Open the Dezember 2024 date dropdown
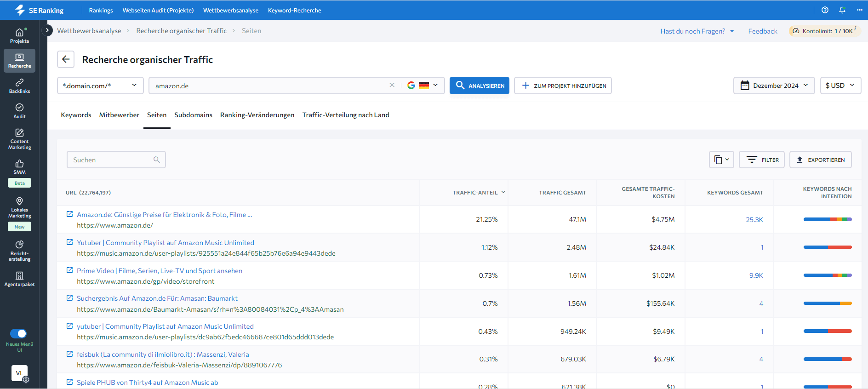The image size is (868, 389). point(774,86)
